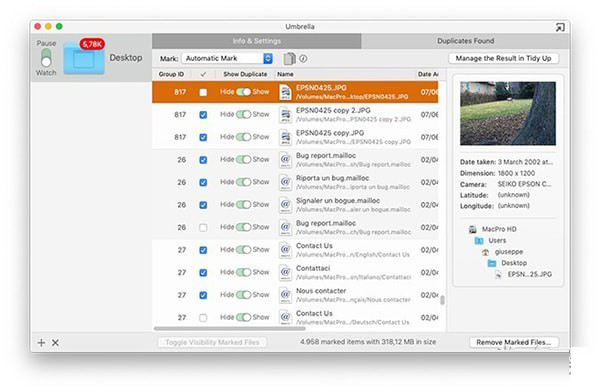Image resolution: width=600 pixels, height=392 pixels.
Task: Click the mailloc icon for Riporta un bug
Action: point(285,182)
